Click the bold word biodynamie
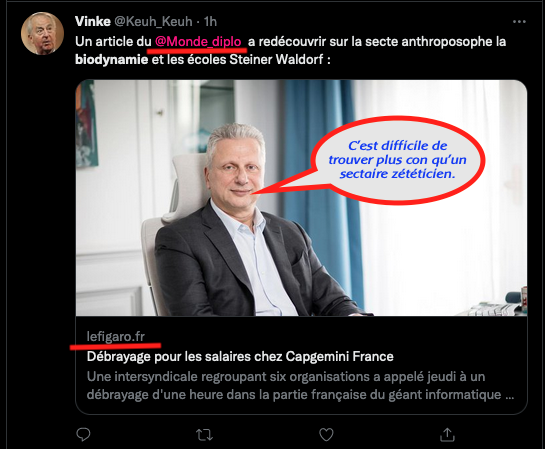This screenshot has width=545, height=449. pyautogui.click(x=112, y=59)
